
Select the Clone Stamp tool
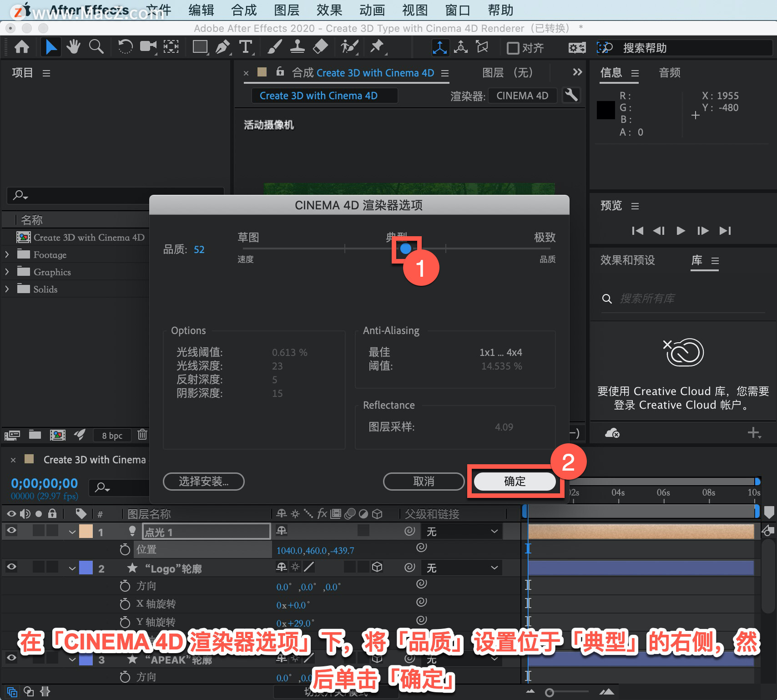[x=298, y=47]
